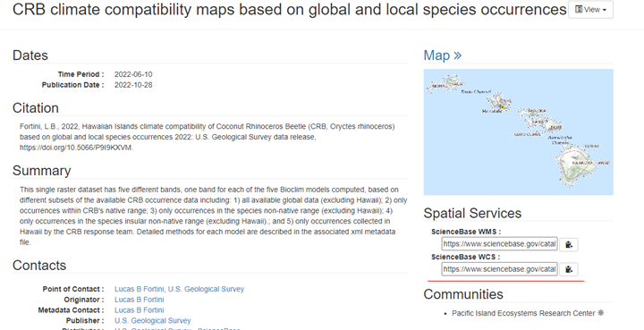Open the Originator Lucas B Fortini link

coord(140,300)
